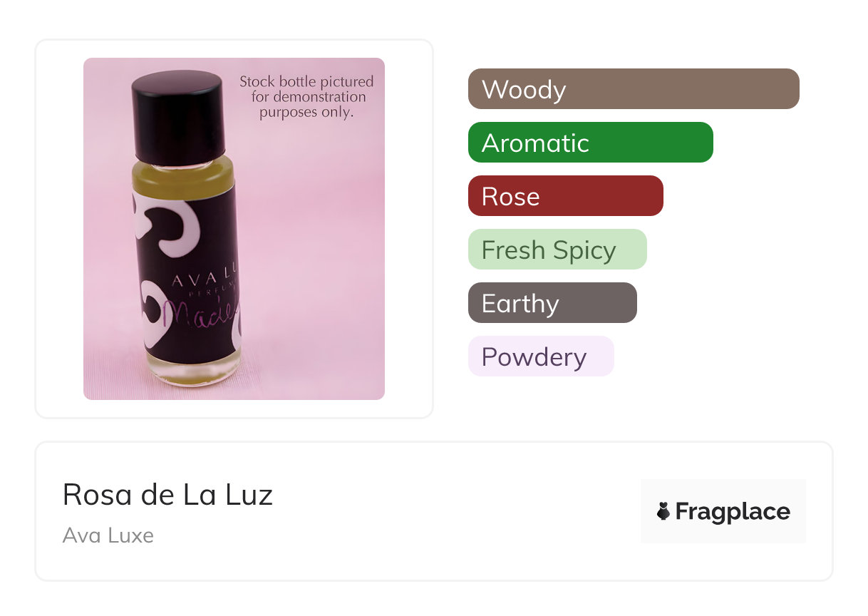This screenshot has height=616, width=868.
Task: Click the AVA LU lettering on the label
Action: (x=205, y=280)
